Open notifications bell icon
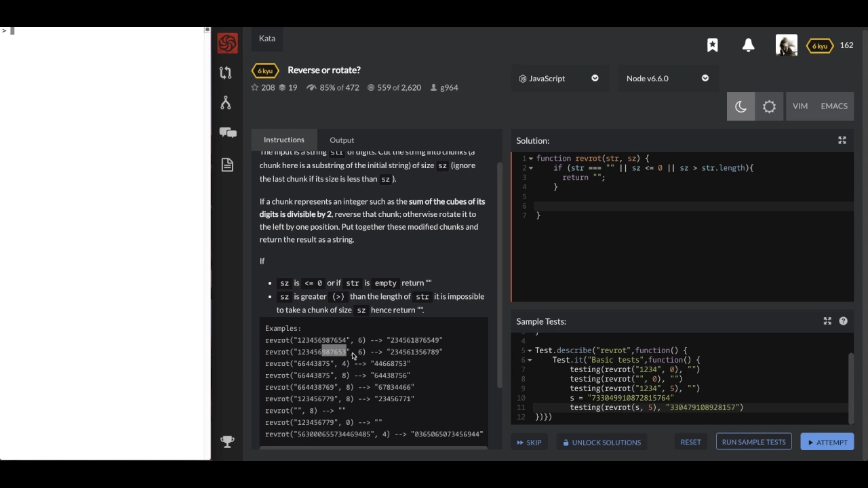868x488 pixels. [749, 45]
